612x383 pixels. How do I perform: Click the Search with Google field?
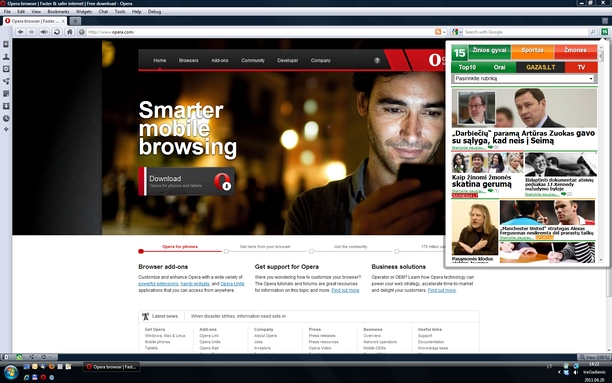click(x=525, y=32)
